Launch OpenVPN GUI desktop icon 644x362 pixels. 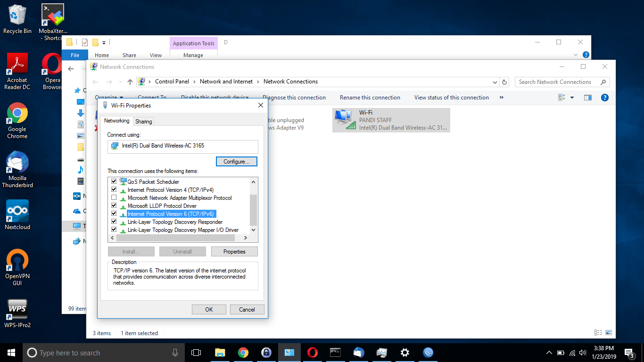click(x=17, y=261)
